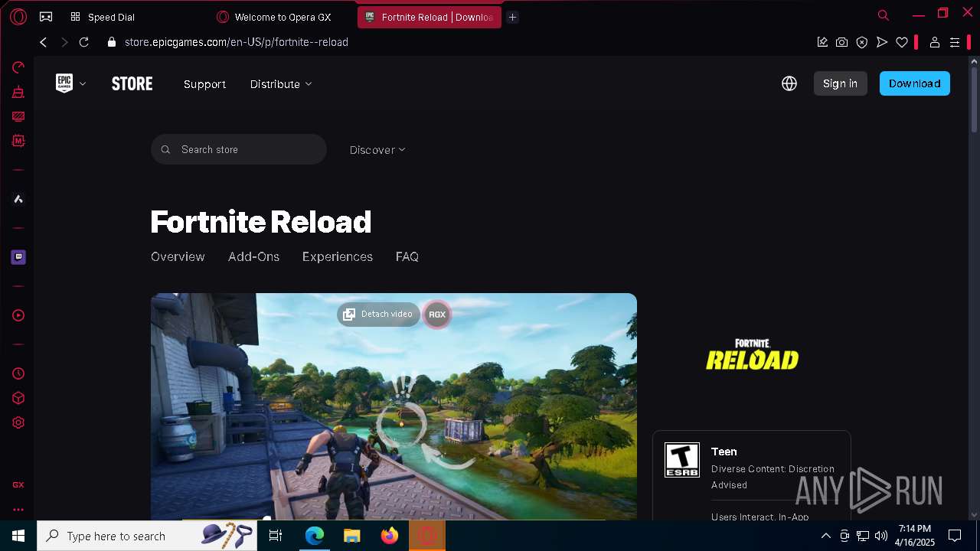Click the Fortnite Reload gameplay video
980x551 pixels.
click(394, 406)
